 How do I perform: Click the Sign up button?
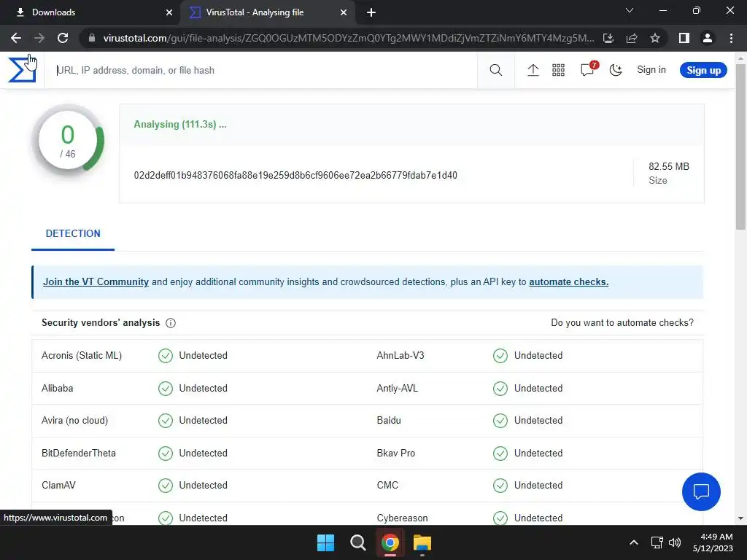coord(703,70)
